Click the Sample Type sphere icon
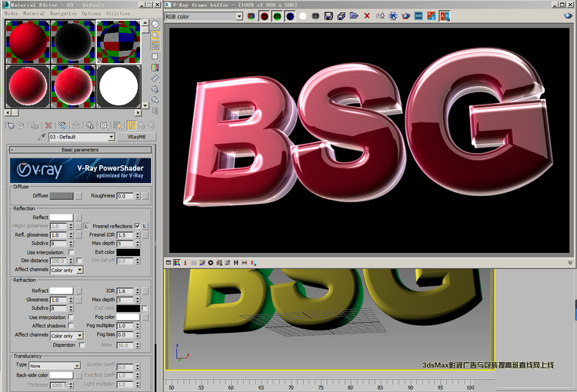 tap(155, 25)
